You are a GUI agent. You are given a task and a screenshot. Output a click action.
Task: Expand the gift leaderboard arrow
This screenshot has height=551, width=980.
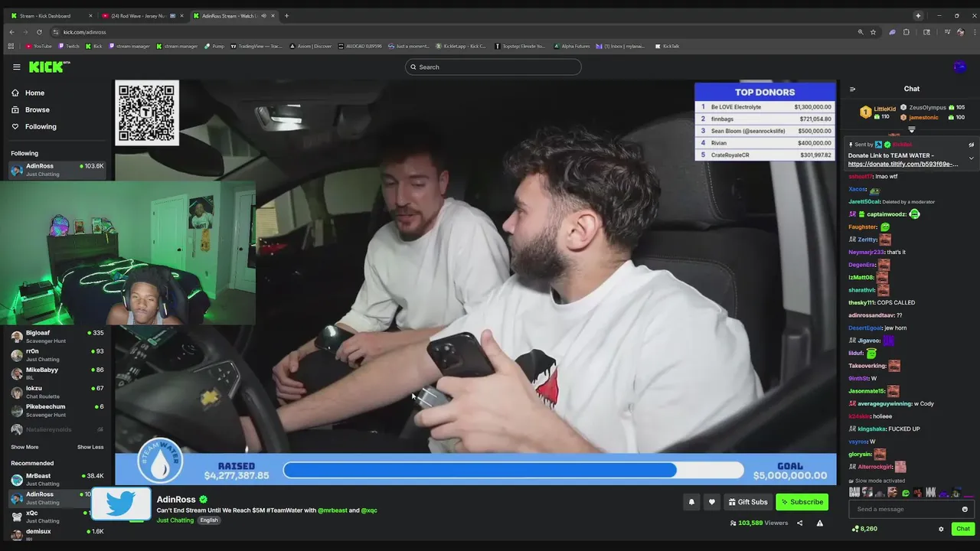(911, 129)
